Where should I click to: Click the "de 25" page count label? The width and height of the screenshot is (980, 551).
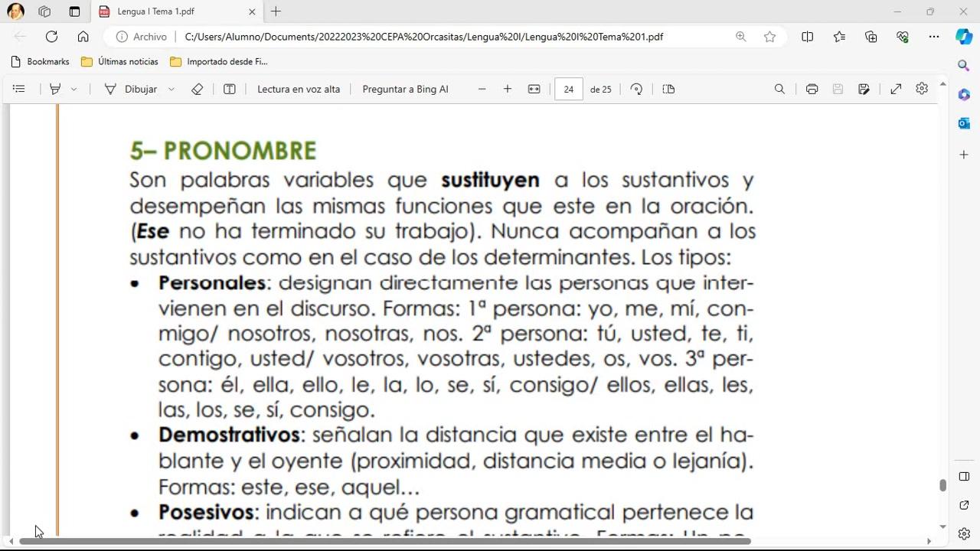[x=601, y=90]
